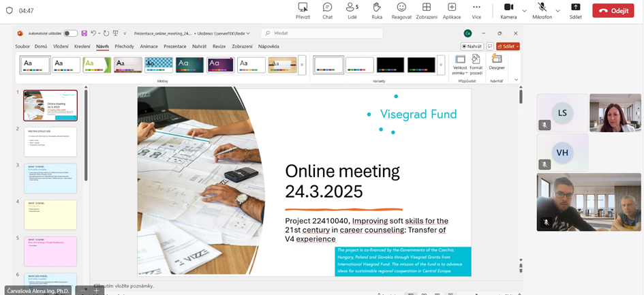Choose the solid black variant swatch
644x295 pixels.
pos(390,65)
